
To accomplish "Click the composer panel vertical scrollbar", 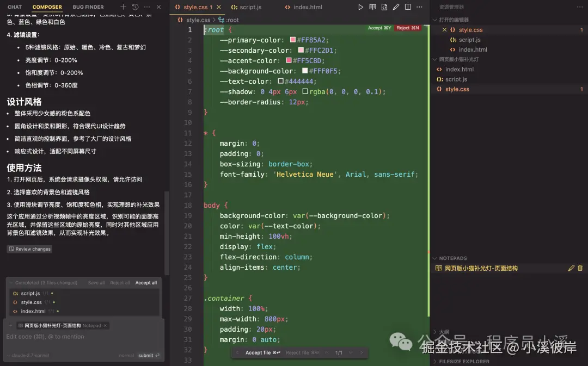I will (167, 233).
